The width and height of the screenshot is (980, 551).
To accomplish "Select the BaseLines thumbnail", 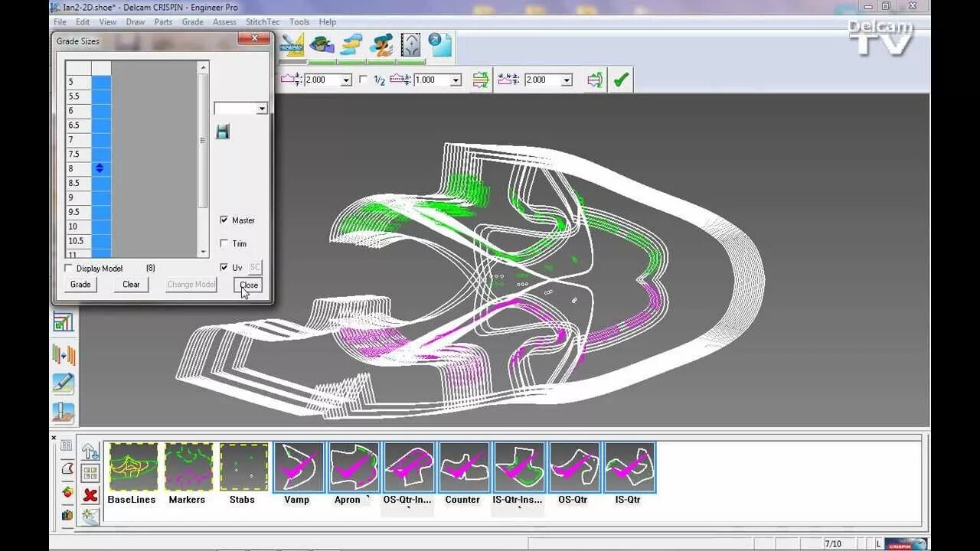I will pos(132,468).
